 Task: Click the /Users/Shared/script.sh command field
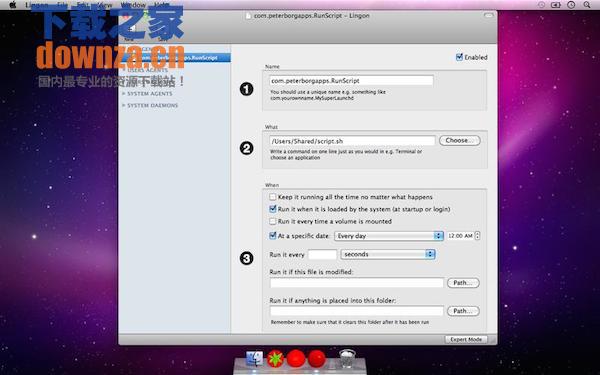point(352,141)
